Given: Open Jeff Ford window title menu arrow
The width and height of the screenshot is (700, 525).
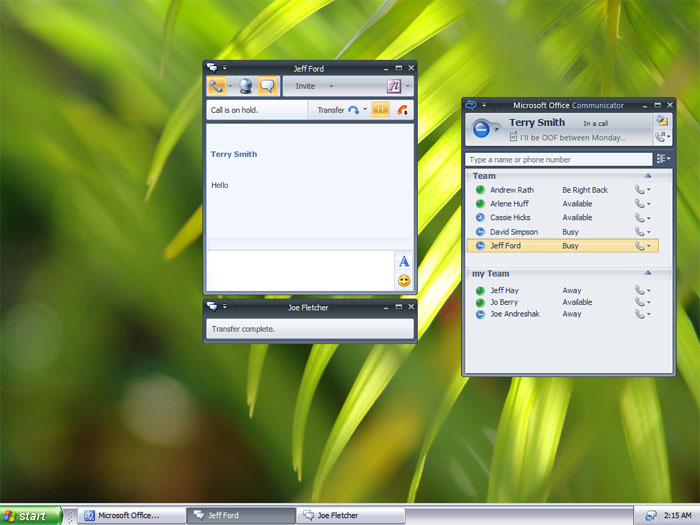Looking at the screenshot, I should [x=225, y=68].
